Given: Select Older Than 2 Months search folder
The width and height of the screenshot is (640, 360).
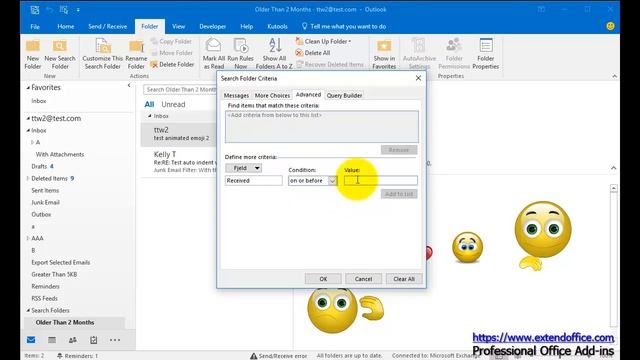Looking at the screenshot, I should [64, 322].
